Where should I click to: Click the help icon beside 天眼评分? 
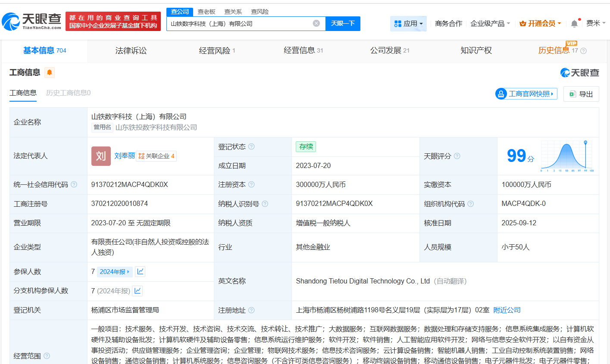[458, 156]
